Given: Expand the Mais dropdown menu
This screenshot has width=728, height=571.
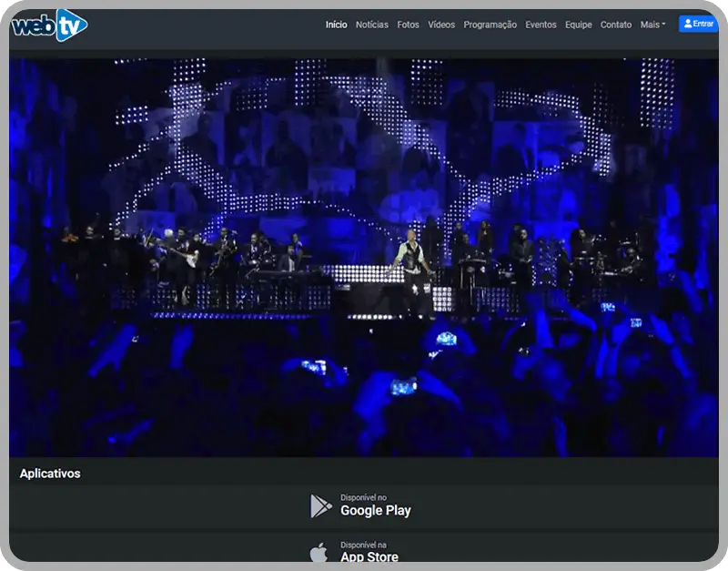Looking at the screenshot, I should click(x=652, y=25).
